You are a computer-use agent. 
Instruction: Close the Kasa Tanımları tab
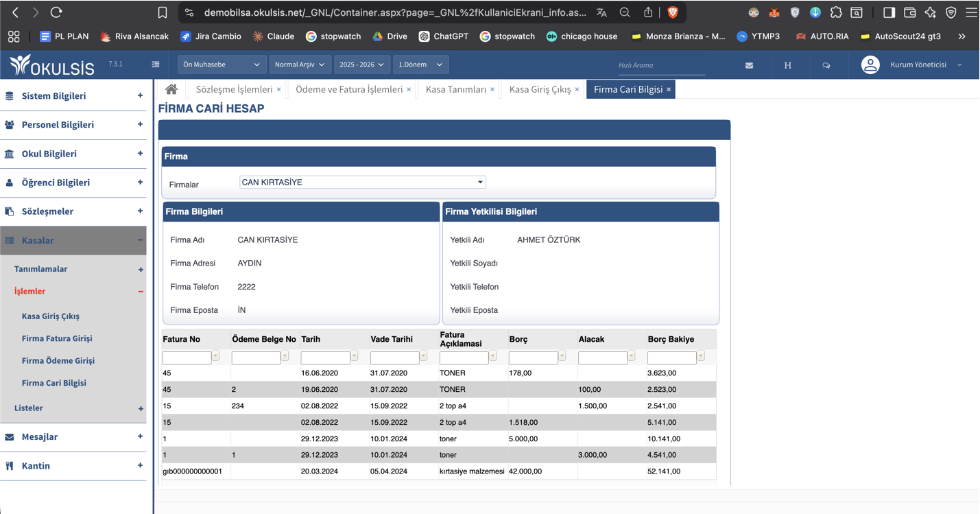[492, 90]
